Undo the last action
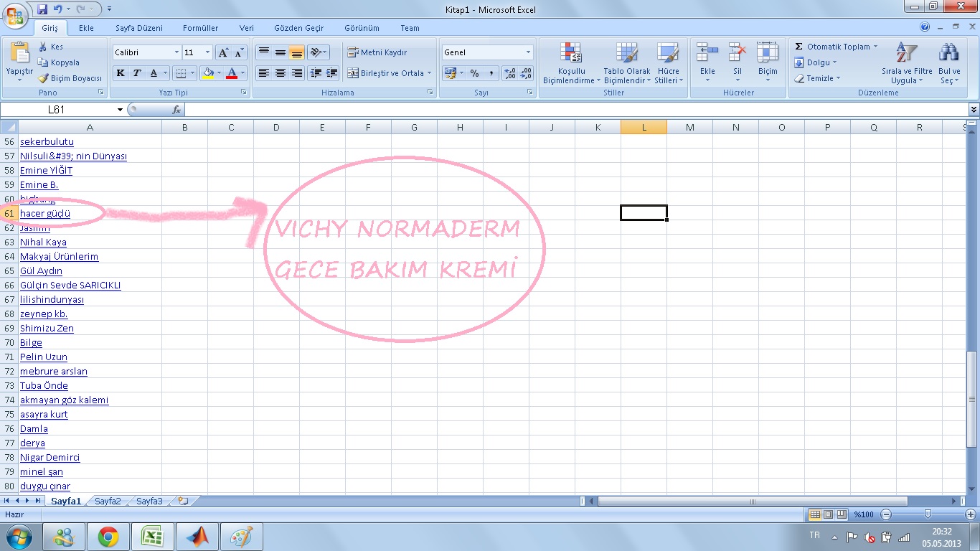 [57, 9]
